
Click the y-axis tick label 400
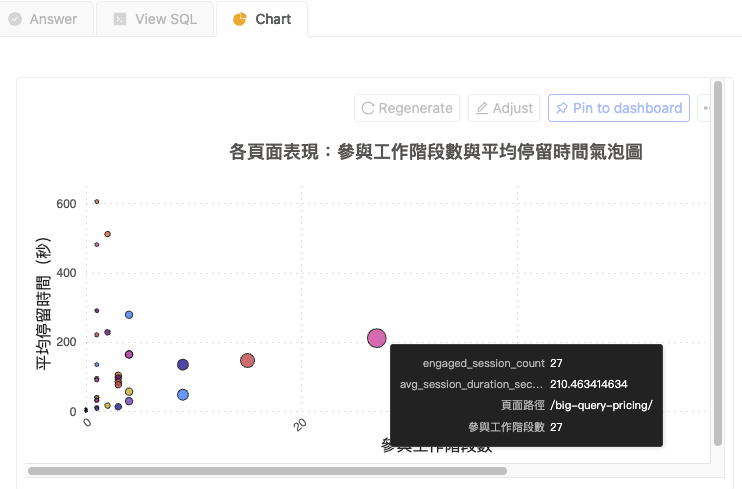66,273
